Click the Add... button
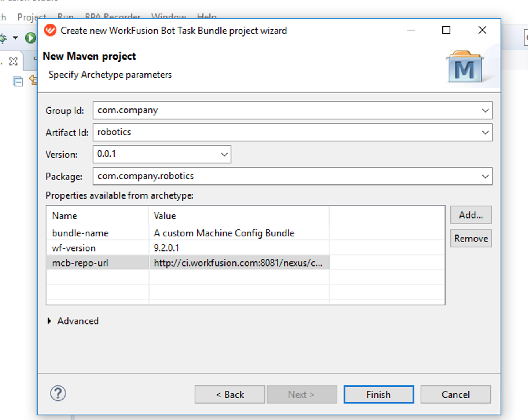 tap(471, 215)
